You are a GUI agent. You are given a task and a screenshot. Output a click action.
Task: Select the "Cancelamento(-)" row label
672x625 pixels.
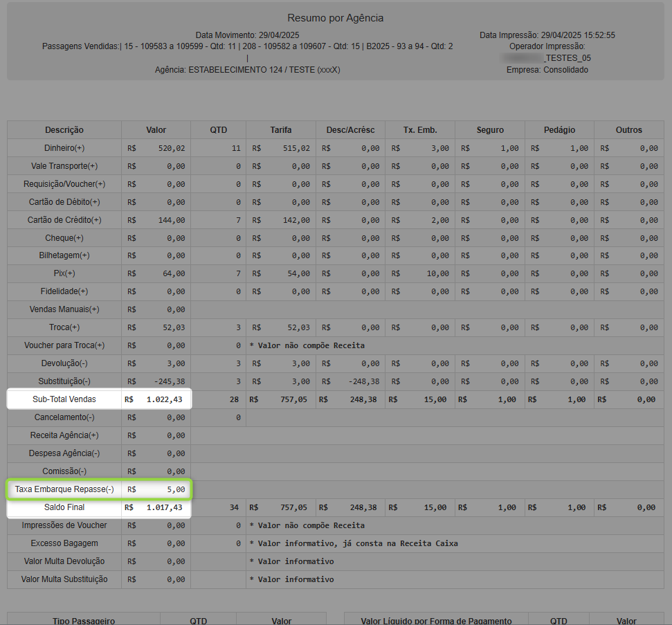click(64, 417)
